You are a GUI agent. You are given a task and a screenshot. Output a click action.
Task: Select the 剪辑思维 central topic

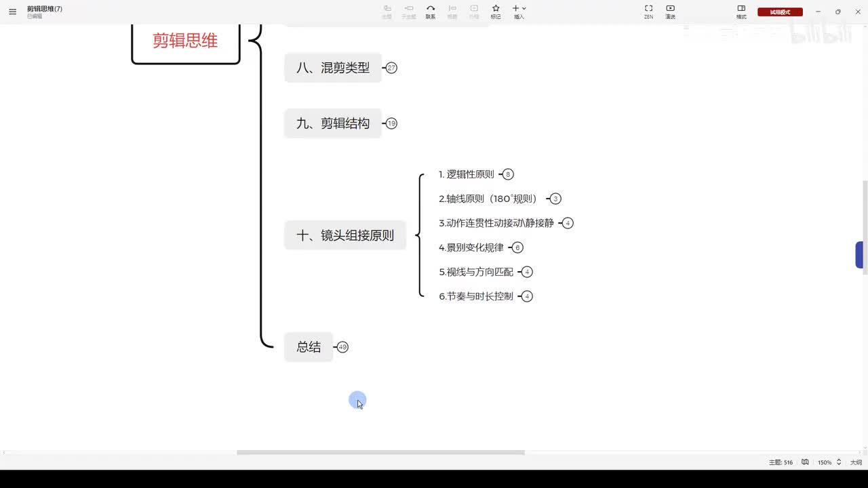[185, 41]
